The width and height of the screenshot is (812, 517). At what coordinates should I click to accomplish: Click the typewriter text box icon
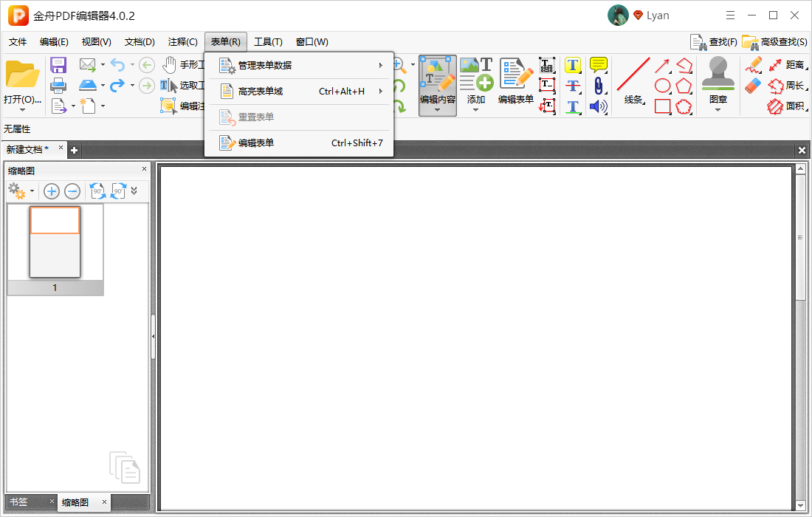tap(547, 65)
